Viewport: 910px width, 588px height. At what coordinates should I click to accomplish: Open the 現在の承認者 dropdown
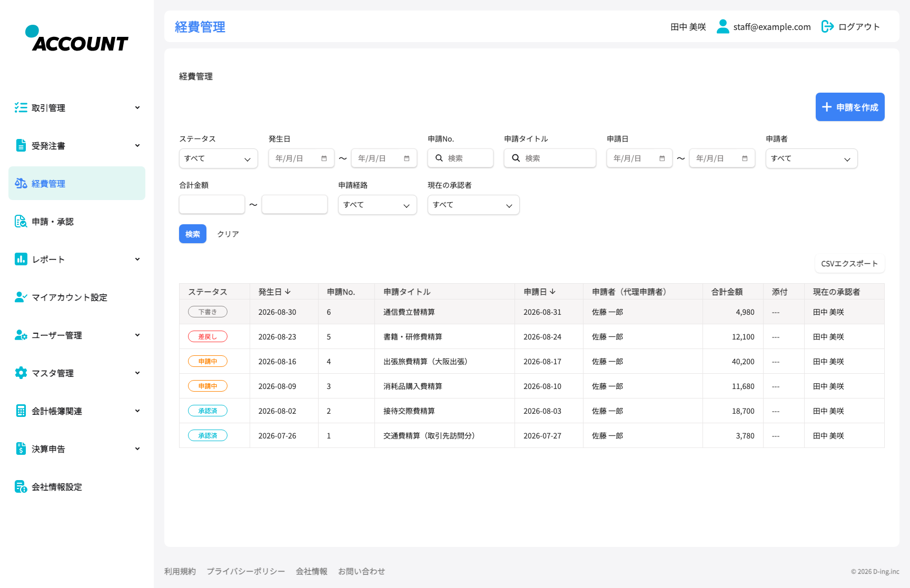[473, 205]
